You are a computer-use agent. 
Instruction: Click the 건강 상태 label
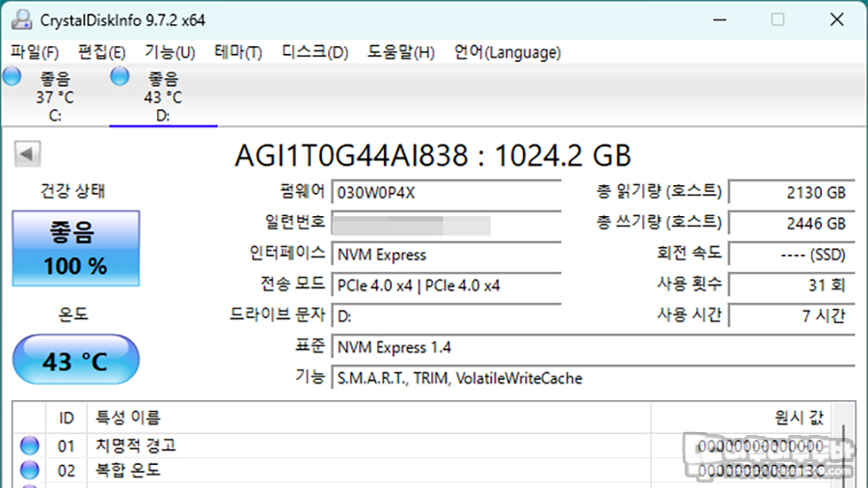click(72, 191)
